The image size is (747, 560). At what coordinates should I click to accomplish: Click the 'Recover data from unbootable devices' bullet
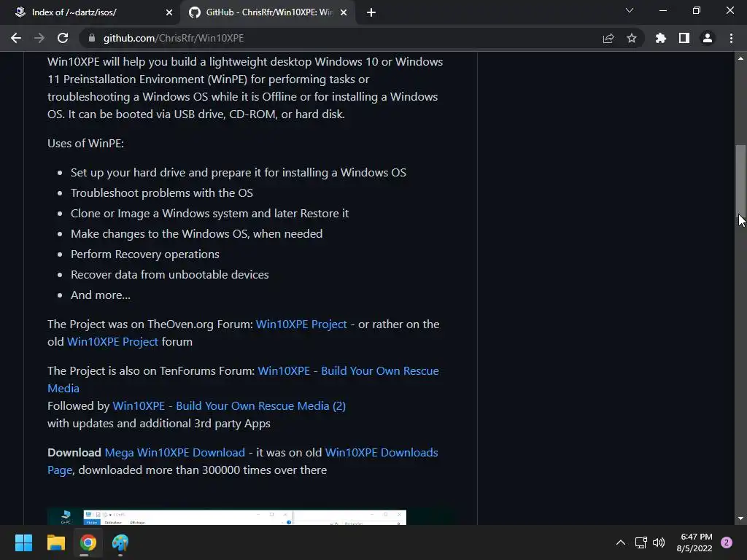169,275
